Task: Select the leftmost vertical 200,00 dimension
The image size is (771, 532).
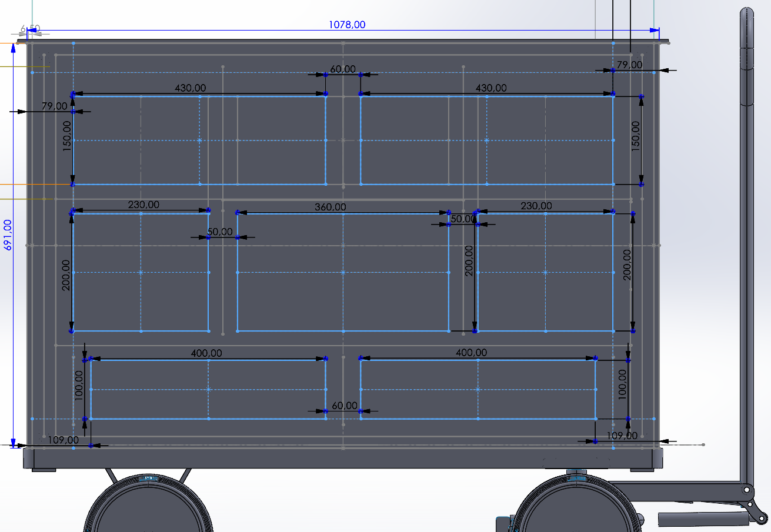Action: click(x=65, y=275)
